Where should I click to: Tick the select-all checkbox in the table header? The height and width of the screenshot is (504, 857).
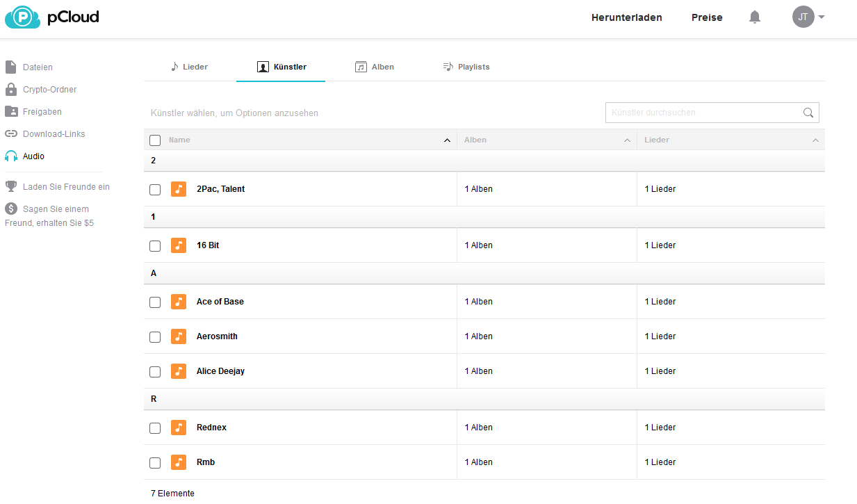coord(155,140)
